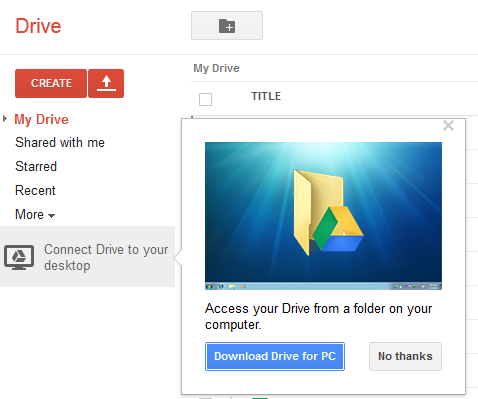
Task: Click the new folder icon button
Action: [x=227, y=26]
